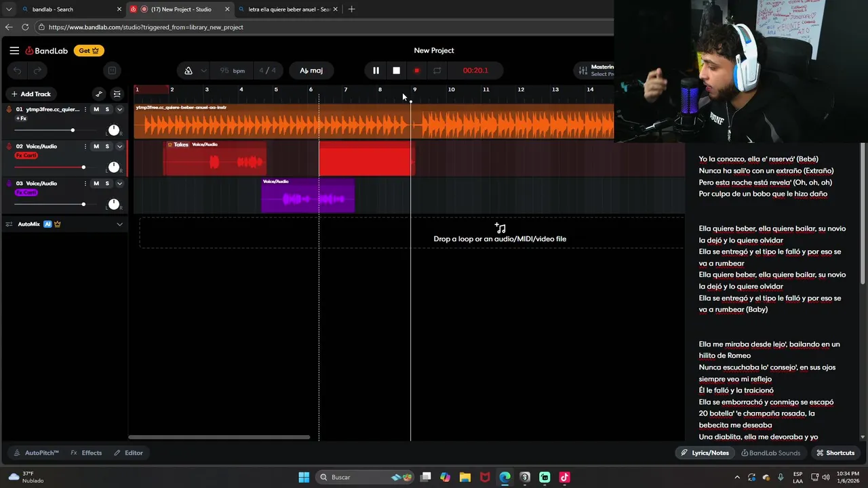Image resolution: width=868 pixels, height=488 pixels.
Task: Open the metronome options dropdown arrow
Action: click(203, 70)
